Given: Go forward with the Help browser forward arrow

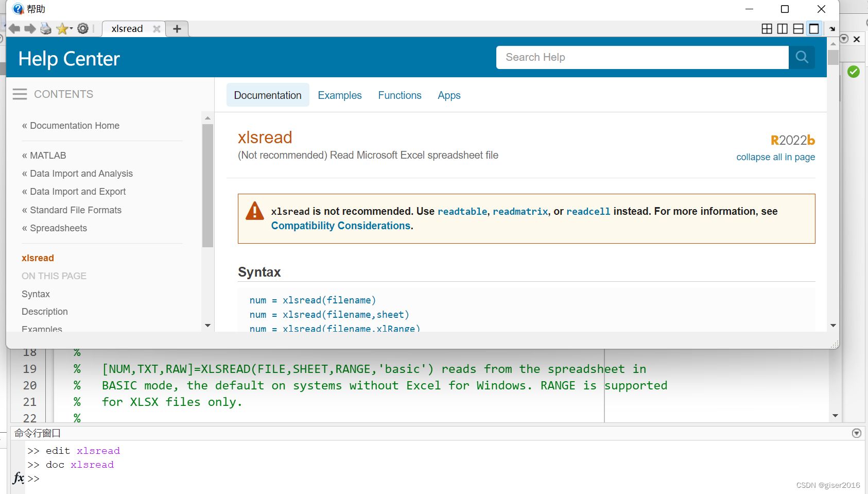Looking at the screenshot, I should (x=30, y=29).
